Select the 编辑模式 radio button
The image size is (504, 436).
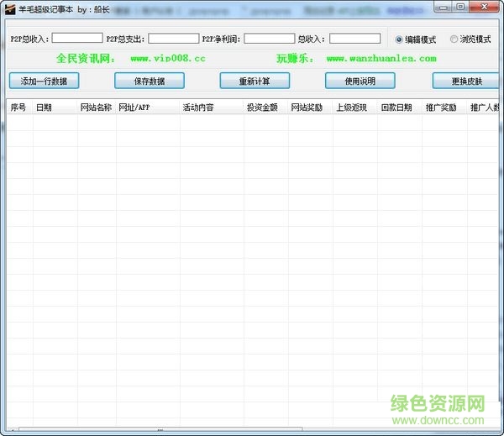tap(415, 39)
